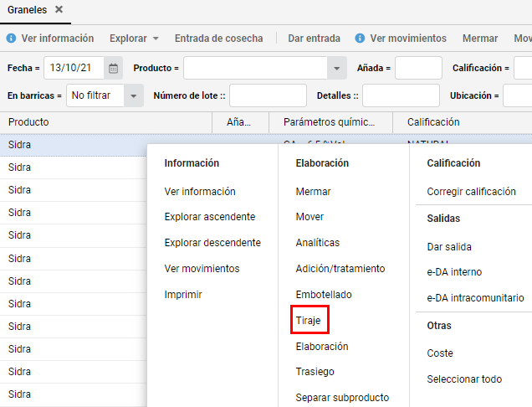Choose Seleccionar todo under Otras

(464, 379)
